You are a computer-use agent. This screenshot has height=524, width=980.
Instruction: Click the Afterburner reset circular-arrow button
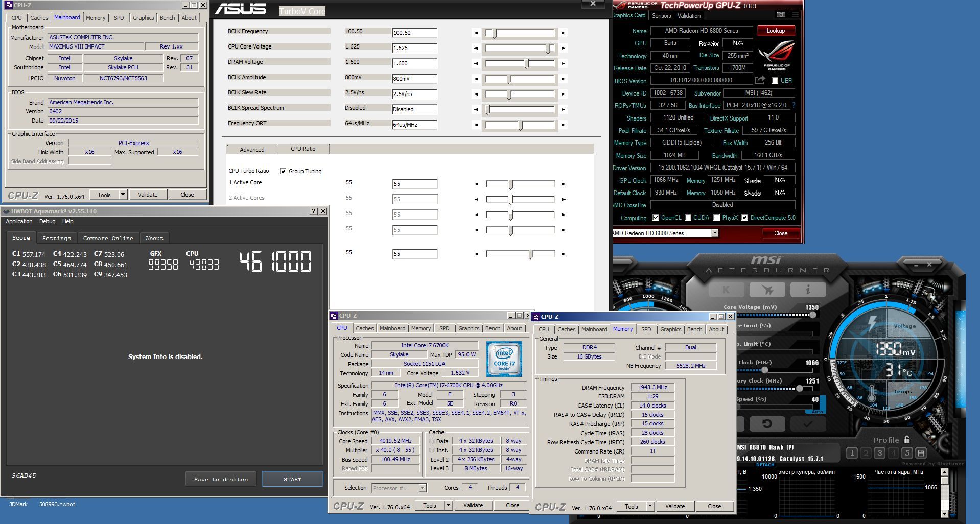767,423
